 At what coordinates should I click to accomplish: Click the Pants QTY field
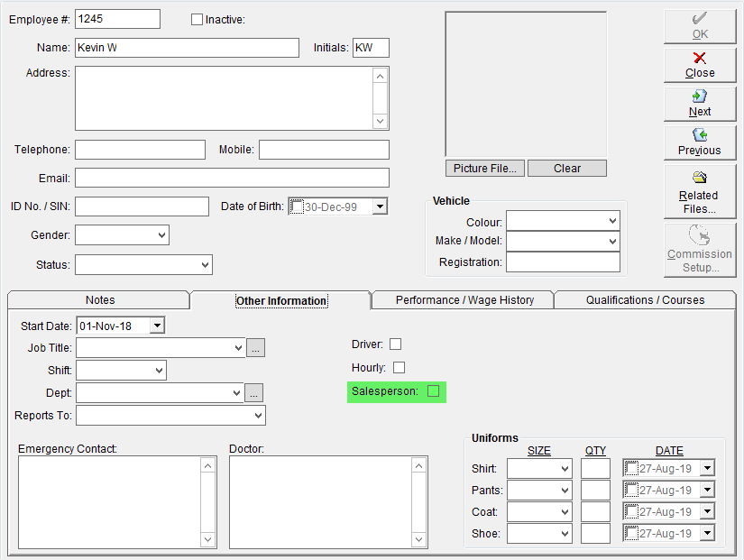(x=595, y=491)
